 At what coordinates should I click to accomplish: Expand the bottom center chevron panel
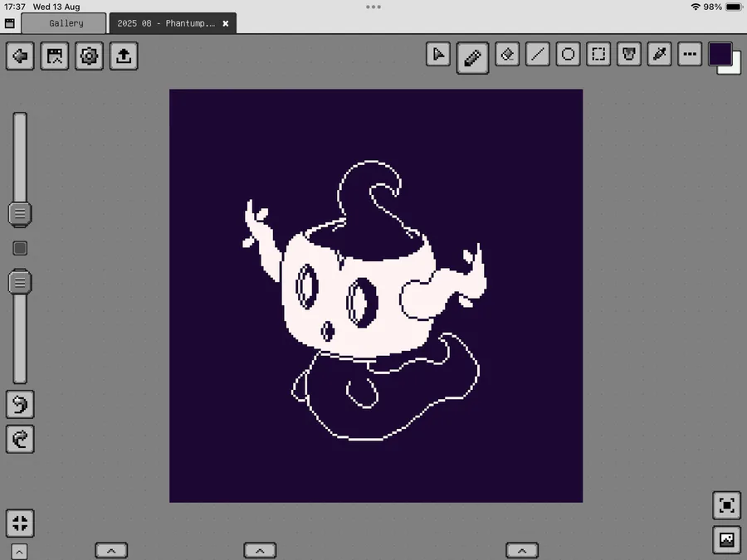pyautogui.click(x=260, y=551)
